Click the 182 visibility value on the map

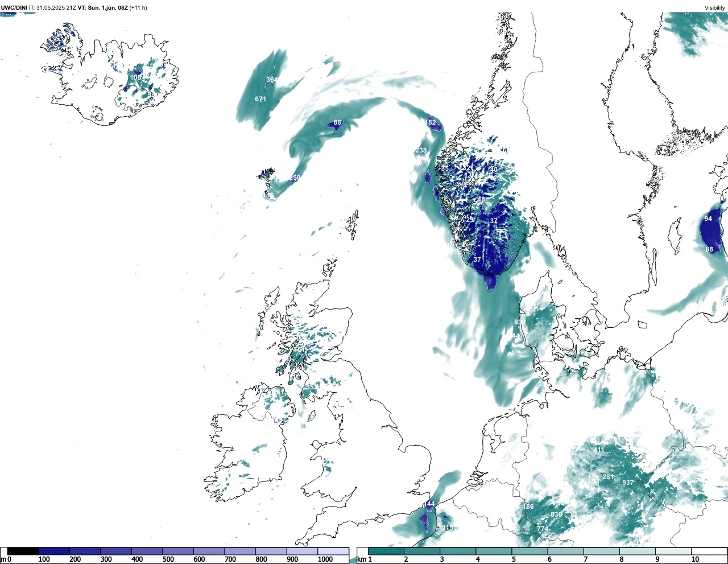(x=431, y=122)
